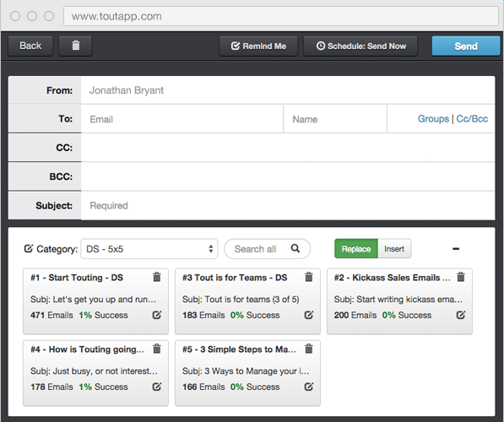Delete the '#1 - Start Touting - DS' template
504x422 pixels.
coord(157,277)
